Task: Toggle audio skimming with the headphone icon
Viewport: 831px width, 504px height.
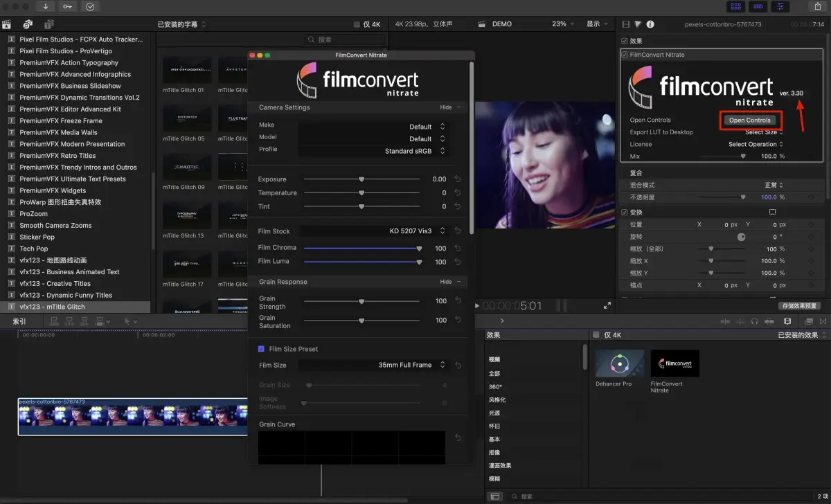Action: click(753, 321)
